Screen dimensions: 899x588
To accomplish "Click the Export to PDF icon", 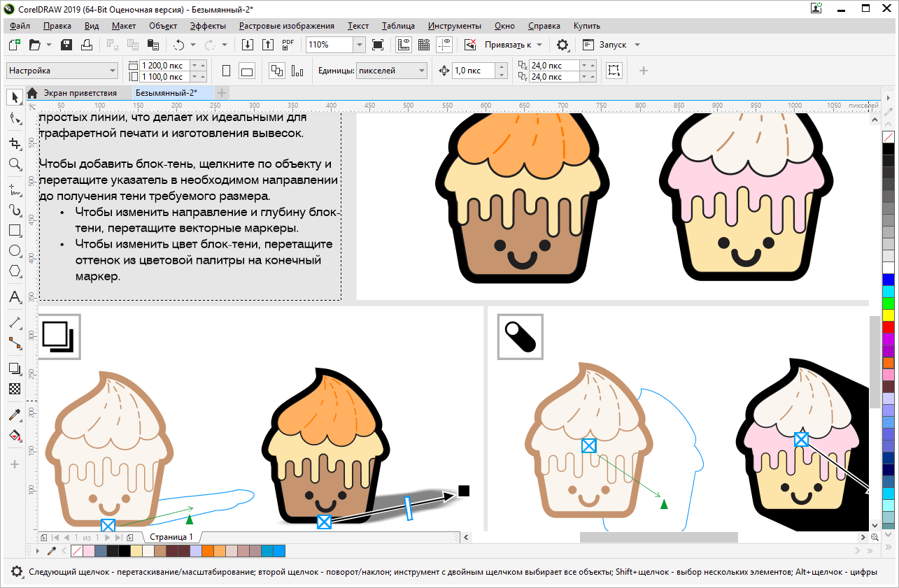I will [288, 45].
